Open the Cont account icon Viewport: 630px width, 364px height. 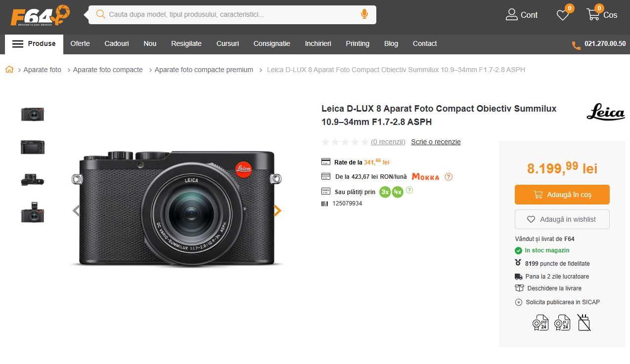click(x=511, y=15)
